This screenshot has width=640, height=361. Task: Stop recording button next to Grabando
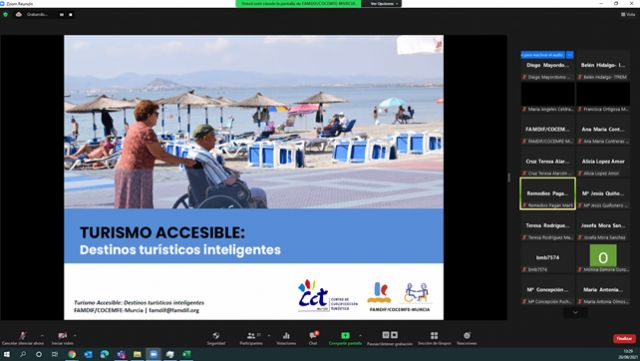point(70,14)
